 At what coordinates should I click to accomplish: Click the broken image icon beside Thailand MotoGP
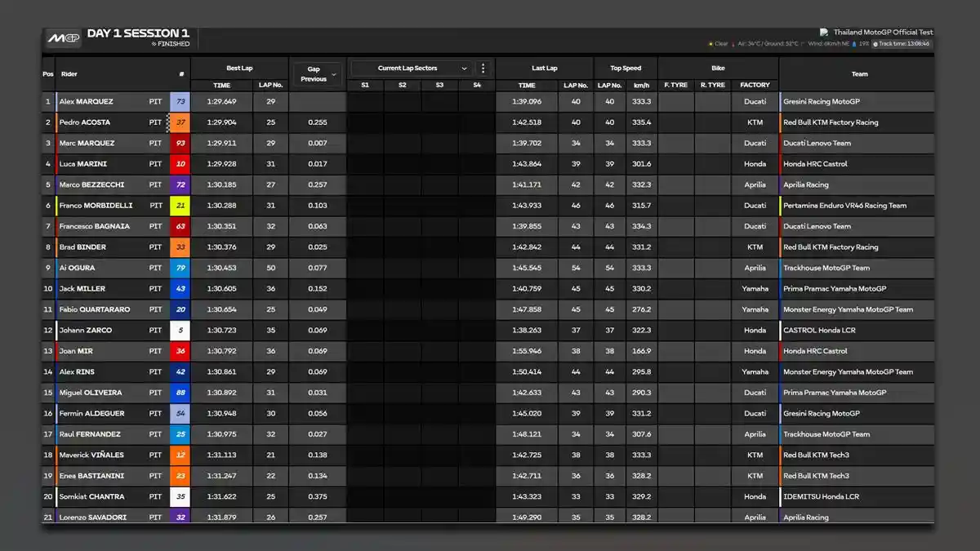825,33
